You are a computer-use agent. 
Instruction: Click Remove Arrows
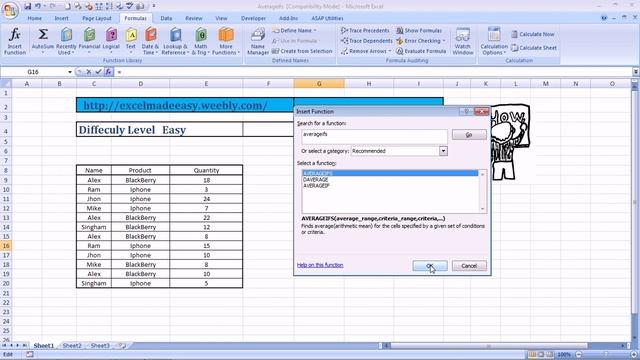(366, 51)
